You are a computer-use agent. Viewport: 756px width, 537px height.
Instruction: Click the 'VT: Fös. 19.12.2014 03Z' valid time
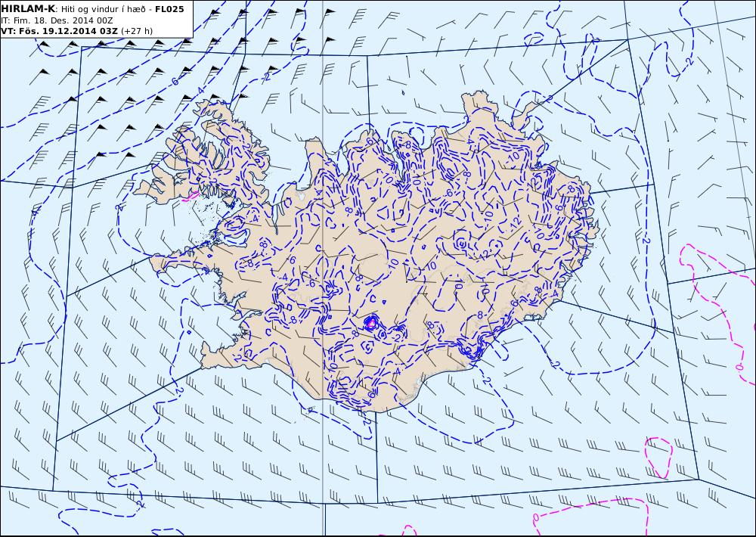[x=59, y=31]
